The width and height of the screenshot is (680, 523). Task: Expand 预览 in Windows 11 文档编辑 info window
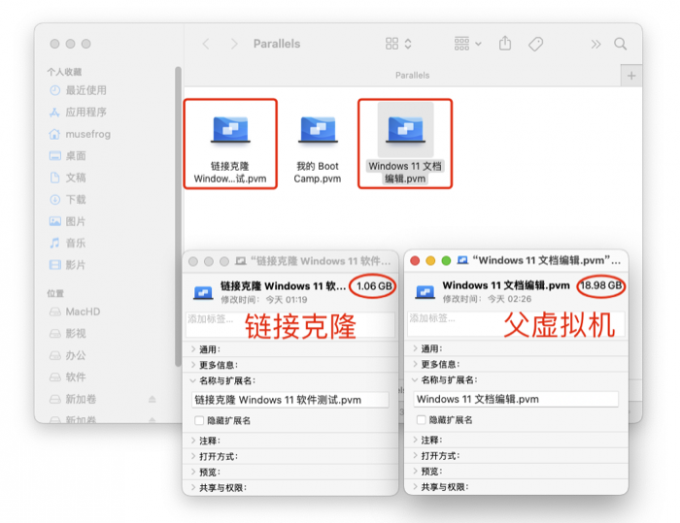[415, 471]
